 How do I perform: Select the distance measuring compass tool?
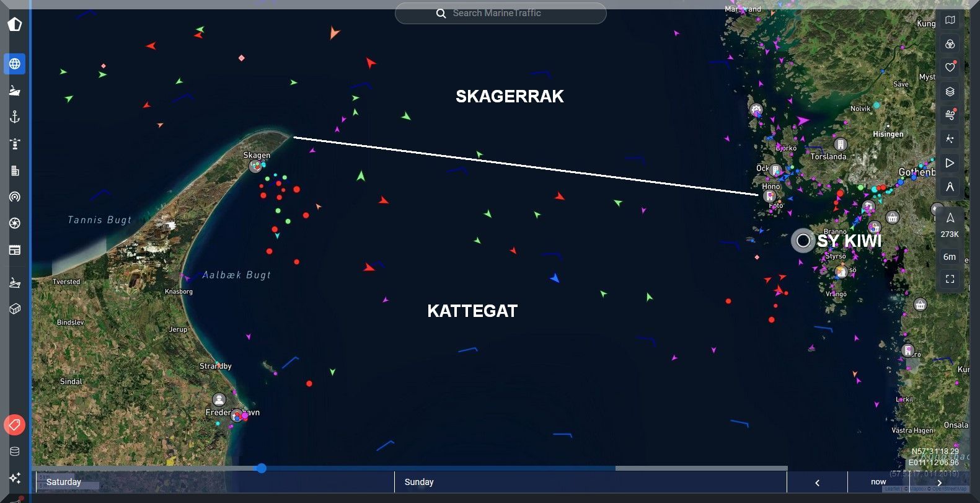pyautogui.click(x=950, y=187)
